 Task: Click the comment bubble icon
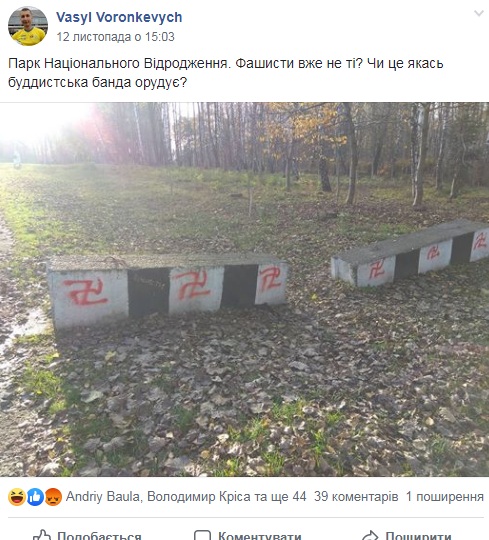coord(202,536)
